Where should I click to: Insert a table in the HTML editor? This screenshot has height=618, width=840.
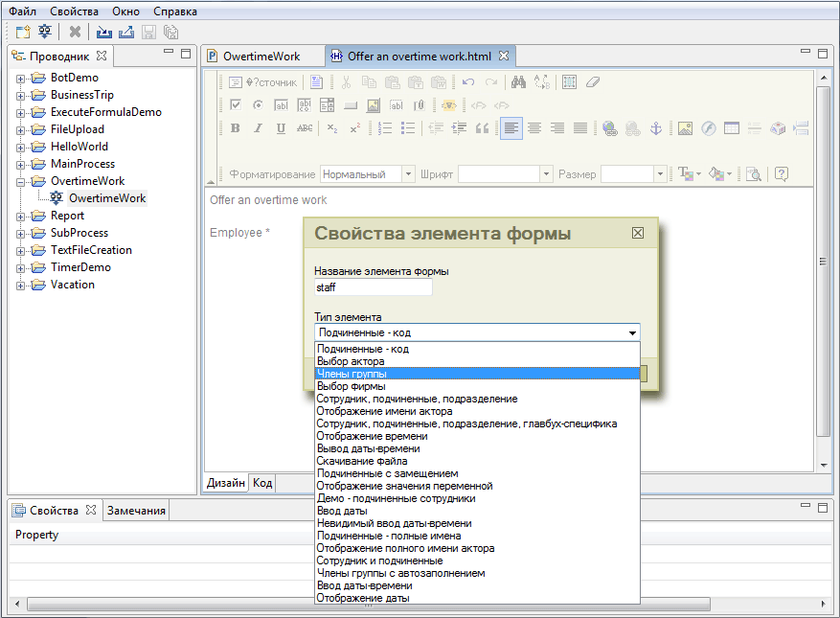[x=732, y=127]
